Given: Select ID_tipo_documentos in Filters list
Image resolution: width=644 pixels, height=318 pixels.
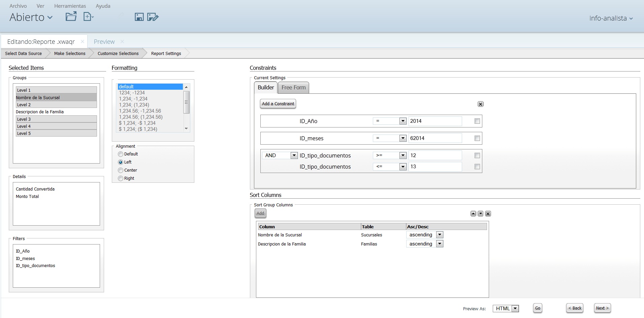Looking at the screenshot, I should 35,266.
